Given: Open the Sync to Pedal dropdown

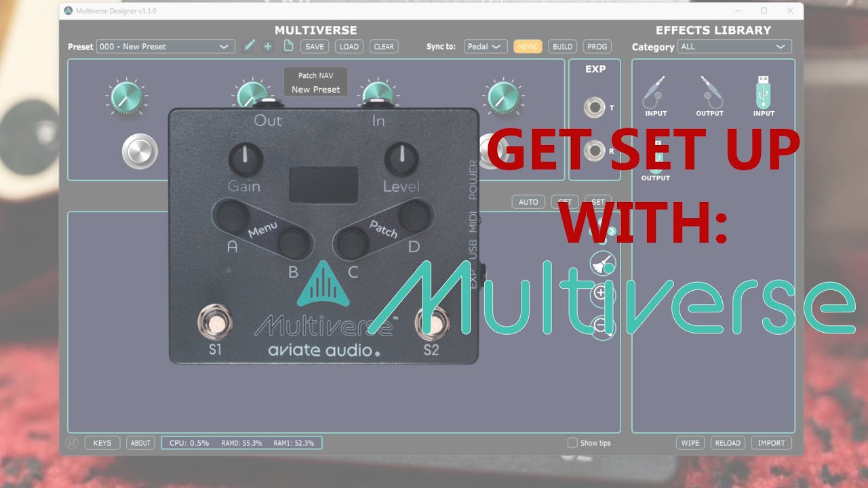Looking at the screenshot, I should coord(486,47).
